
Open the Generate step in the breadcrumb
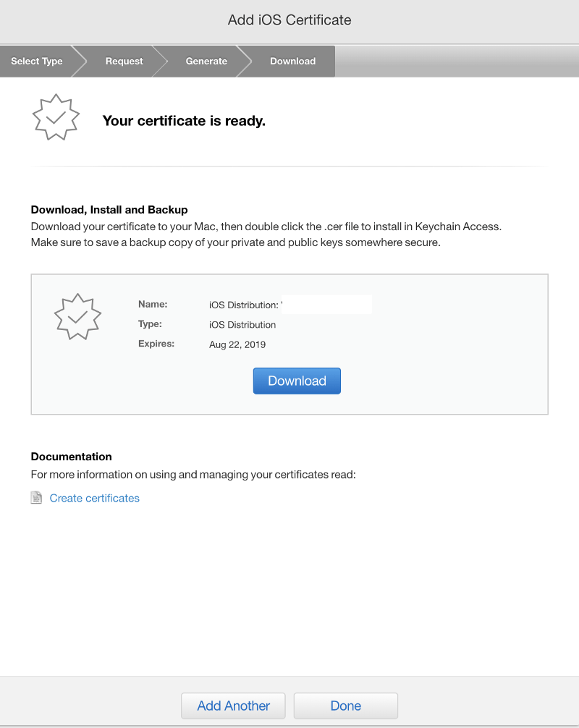point(206,62)
